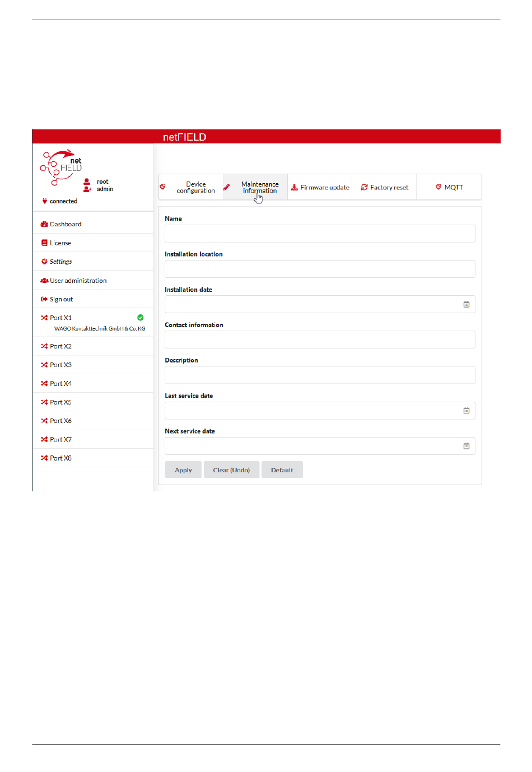Click the Port X6 shuffle icon
532x772 pixels.
44,421
